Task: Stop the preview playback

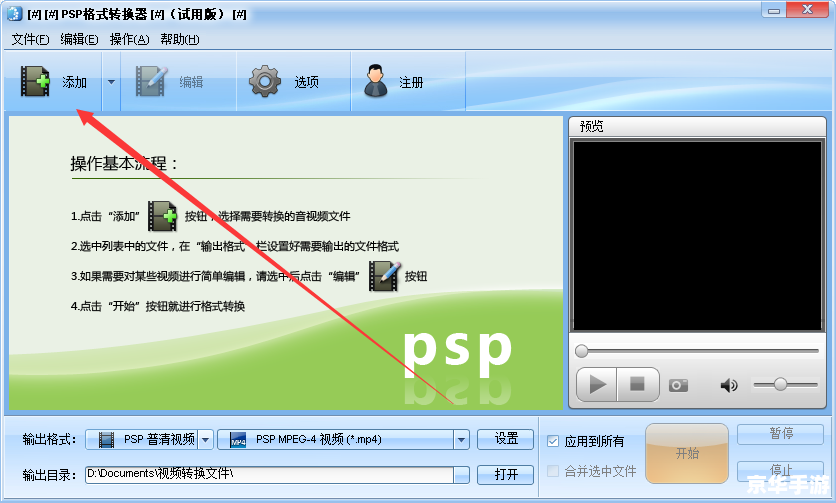Action: point(638,384)
